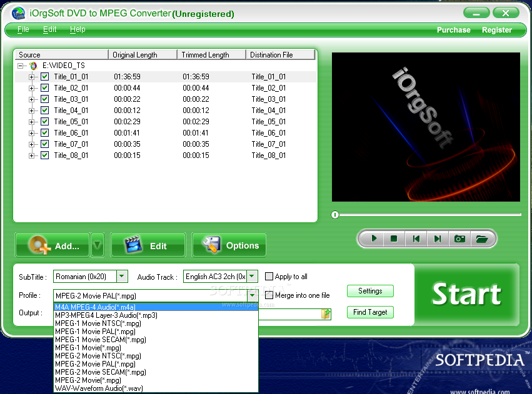Click the preview seek slider handle
This screenshot has width=532, height=394.
point(335,215)
